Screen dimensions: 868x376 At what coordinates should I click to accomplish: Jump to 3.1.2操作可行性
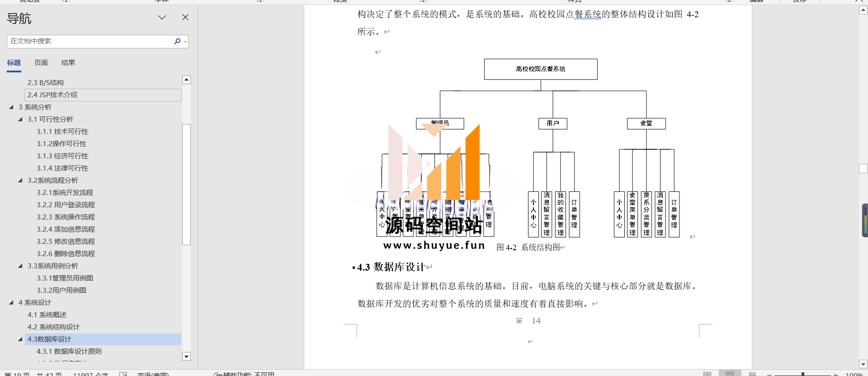click(61, 144)
